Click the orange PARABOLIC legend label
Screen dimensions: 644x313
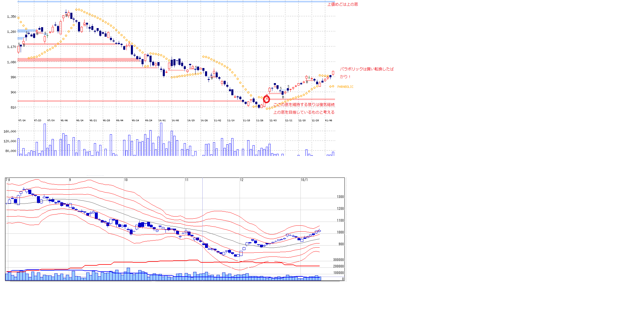coord(345,87)
